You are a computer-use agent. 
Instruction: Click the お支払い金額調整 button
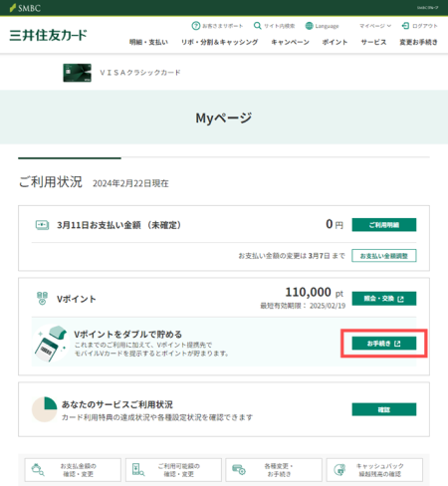(384, 256)
